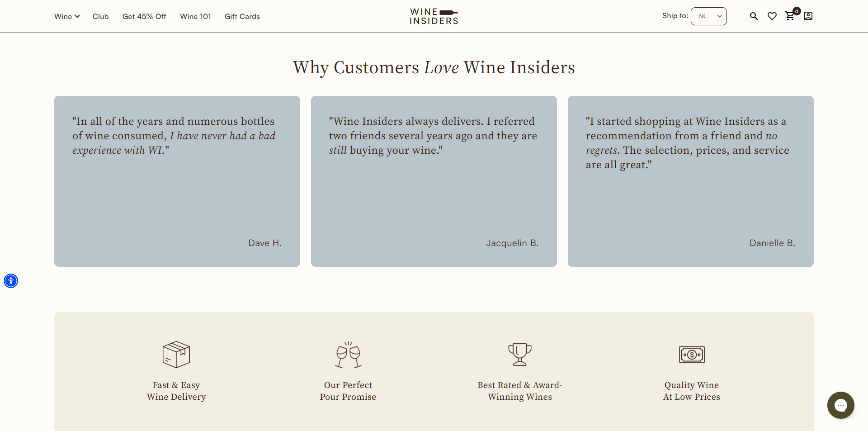Screen dimensions: 868x431
Task: Select Dave H.'s testimonial card
Action: (x=177, y=181)
